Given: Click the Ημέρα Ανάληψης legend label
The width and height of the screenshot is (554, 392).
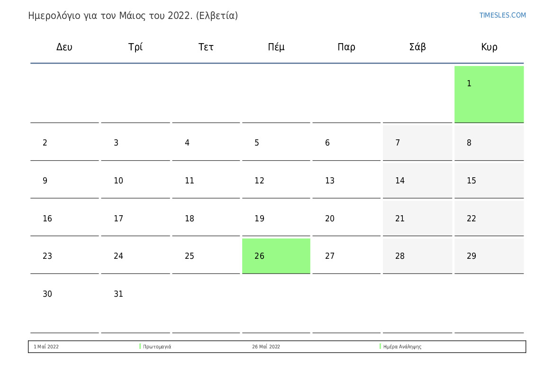Looking at the screenshot, I should coord(402,347).
